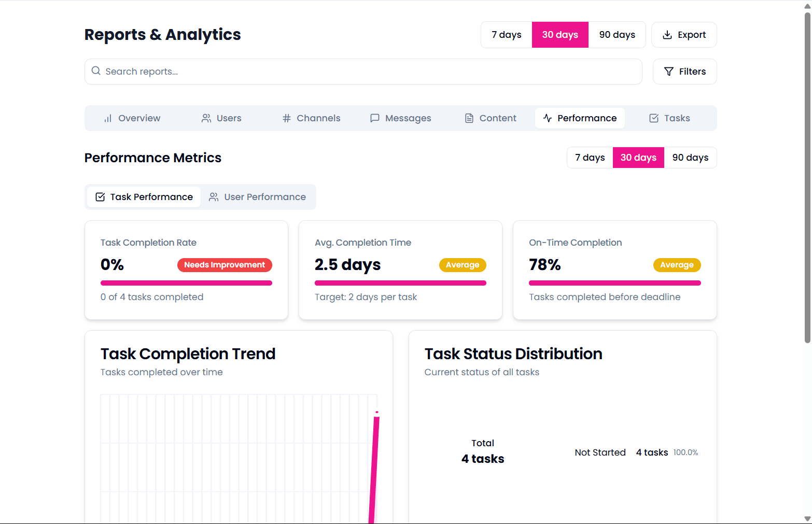Open the Users tab
Screen dimensions: 812x524
(221, 118)
